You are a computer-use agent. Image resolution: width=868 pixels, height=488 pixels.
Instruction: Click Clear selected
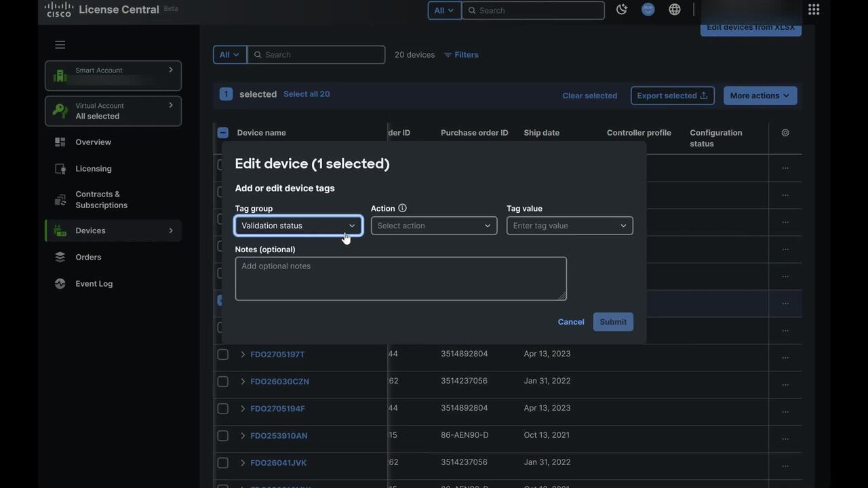tap(590, 96)
